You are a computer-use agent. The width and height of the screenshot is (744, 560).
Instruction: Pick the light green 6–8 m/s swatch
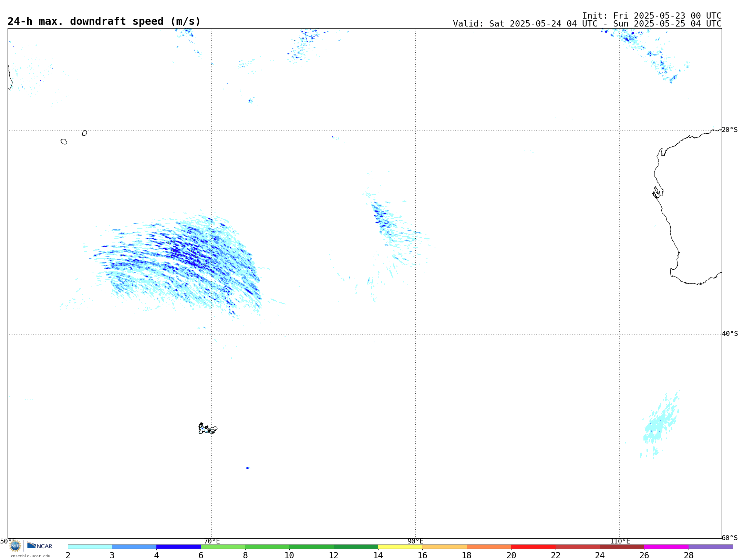coord(223,547)
